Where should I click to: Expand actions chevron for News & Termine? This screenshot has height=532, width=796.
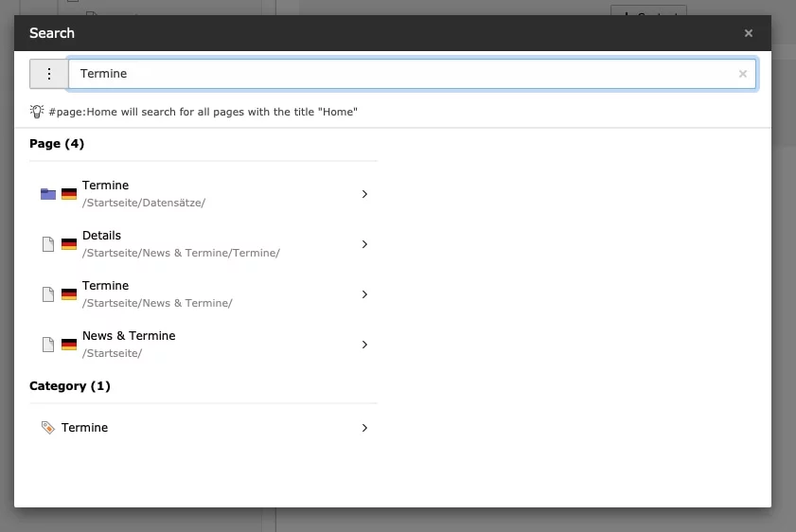pos(364,345)
